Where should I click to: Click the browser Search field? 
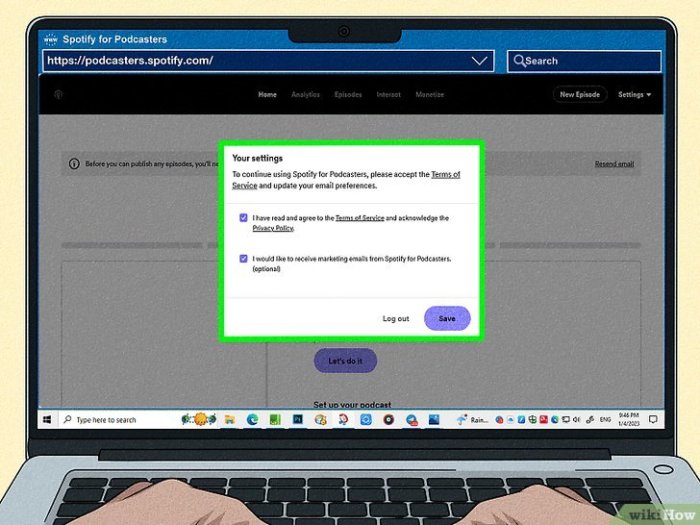coord(584,61)
